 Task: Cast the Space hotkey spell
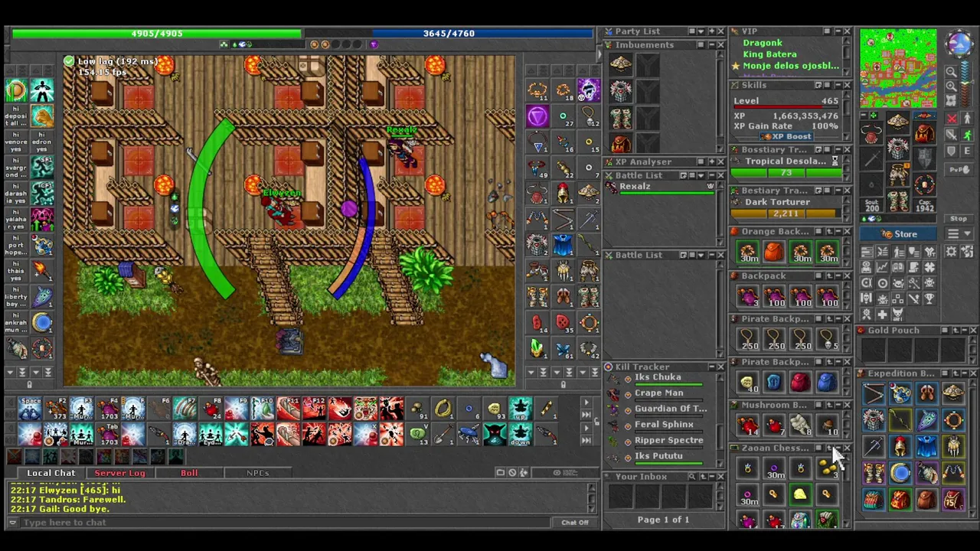point(30,409)
